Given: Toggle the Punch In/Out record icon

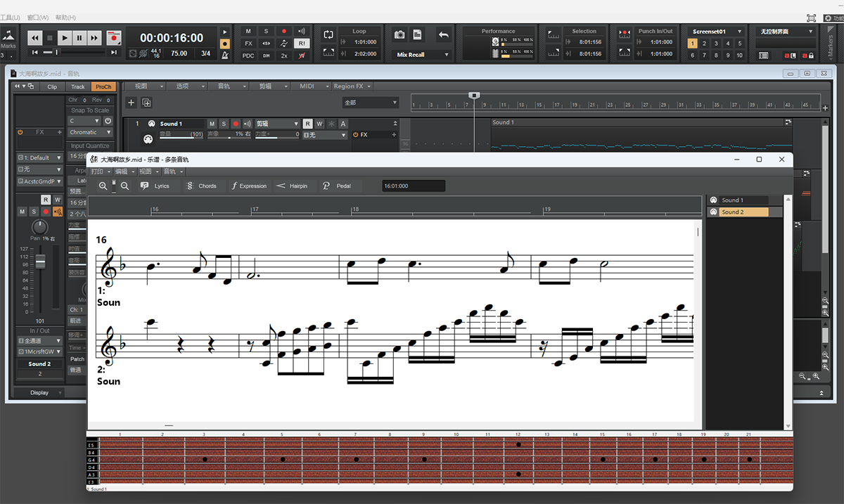Looking at the screenshot, I should pyautogui.click(x=624, y=32).
